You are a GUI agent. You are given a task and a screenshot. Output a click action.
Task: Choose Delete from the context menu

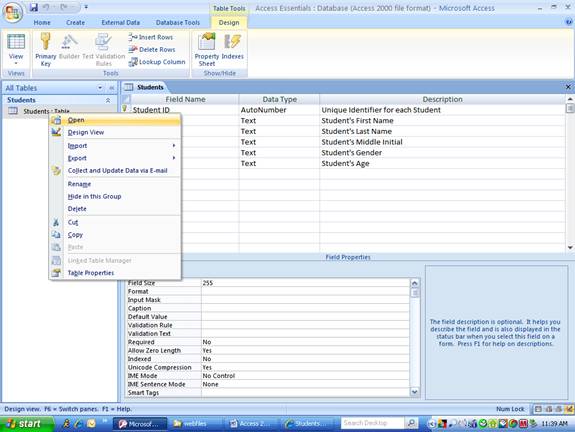click(115, 208)
